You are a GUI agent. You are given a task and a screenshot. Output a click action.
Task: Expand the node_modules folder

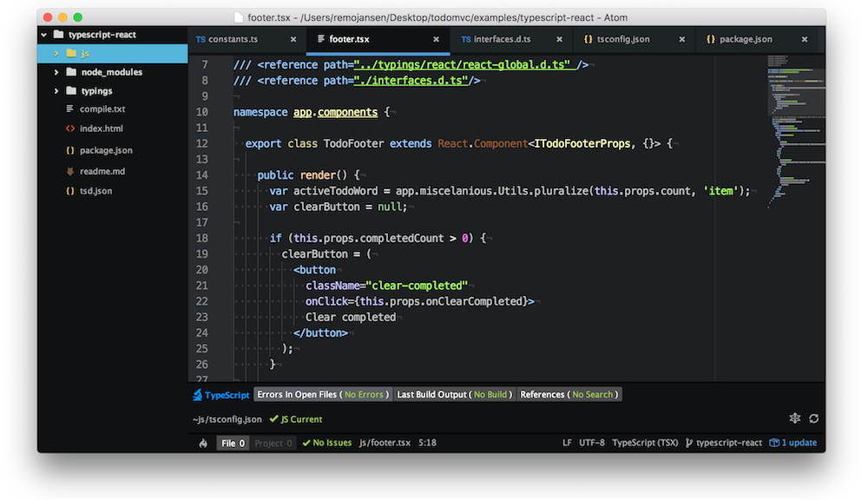point(57,72)
